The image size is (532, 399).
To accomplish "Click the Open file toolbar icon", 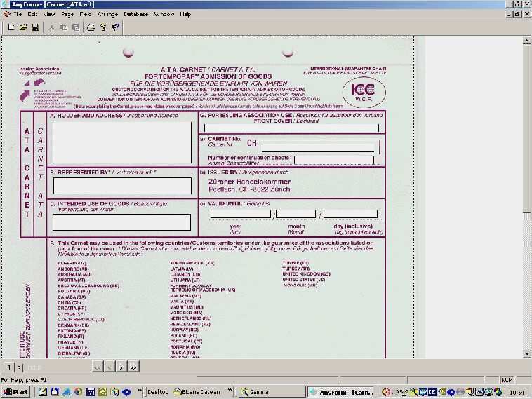I will click(x=23, y=27).
